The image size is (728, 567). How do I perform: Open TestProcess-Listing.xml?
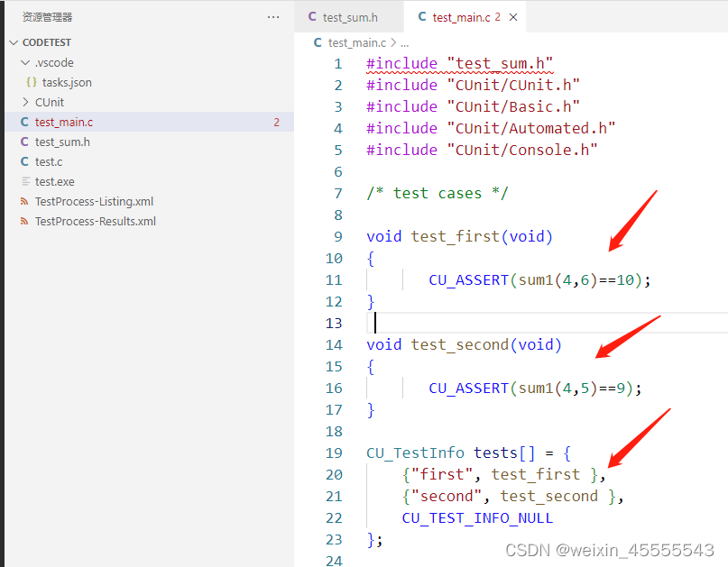pos(94,202)
